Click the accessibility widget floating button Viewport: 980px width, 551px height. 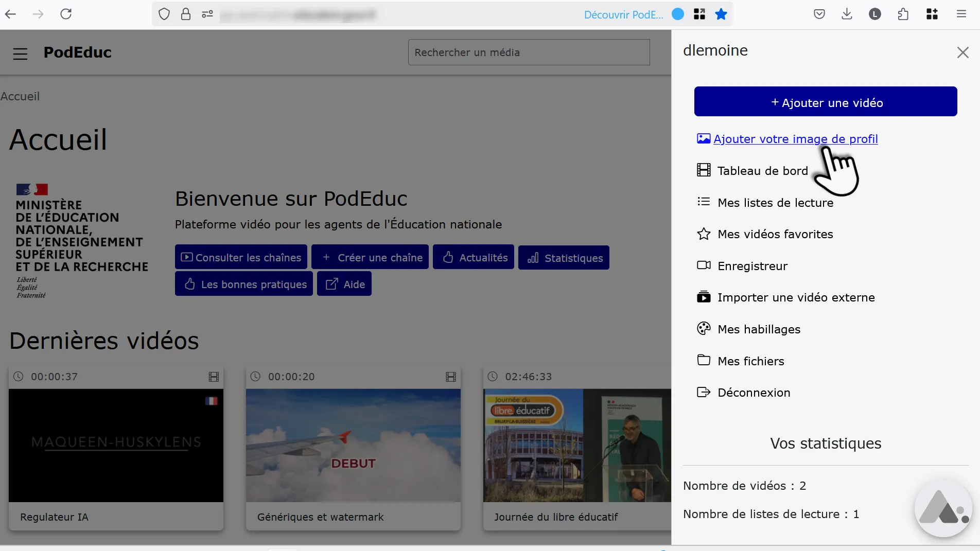click(x=943, y=508)
